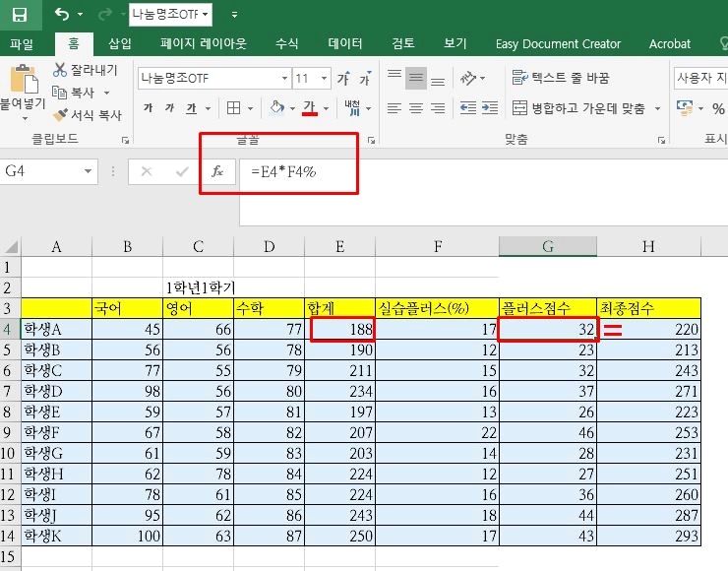This screenshot has height=571, width=728.
Task: Select row 4 header
Action: (8, 329)
